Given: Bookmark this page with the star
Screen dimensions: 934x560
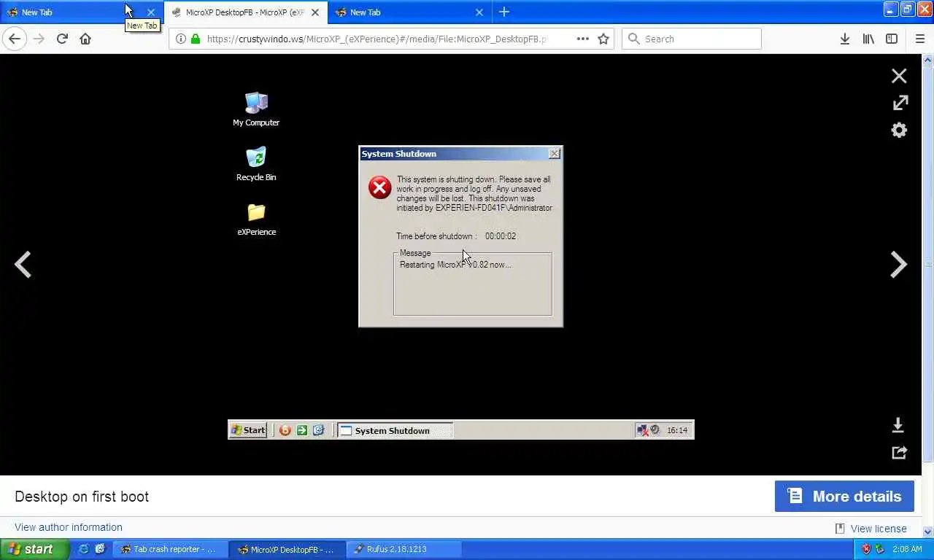Looking at the screenshot, I should 603,39.
